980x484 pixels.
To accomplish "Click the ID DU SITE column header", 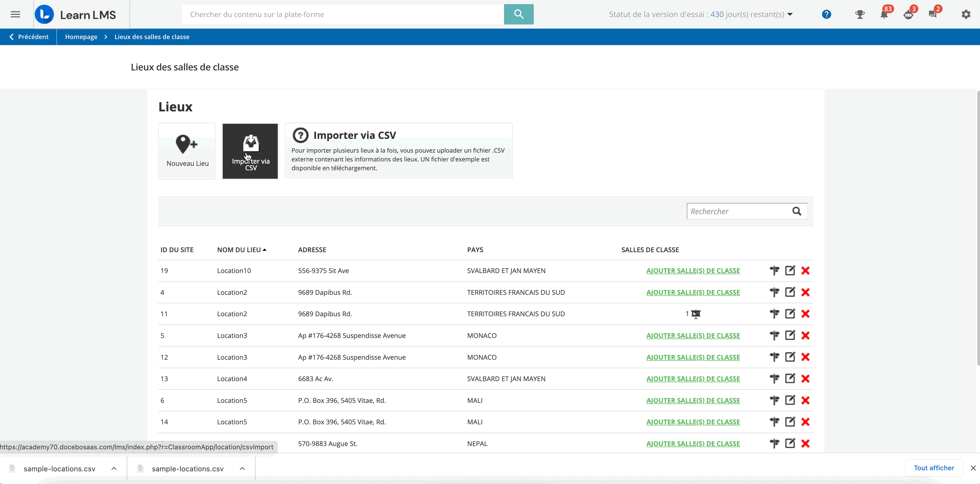I will tap(177, 250).
